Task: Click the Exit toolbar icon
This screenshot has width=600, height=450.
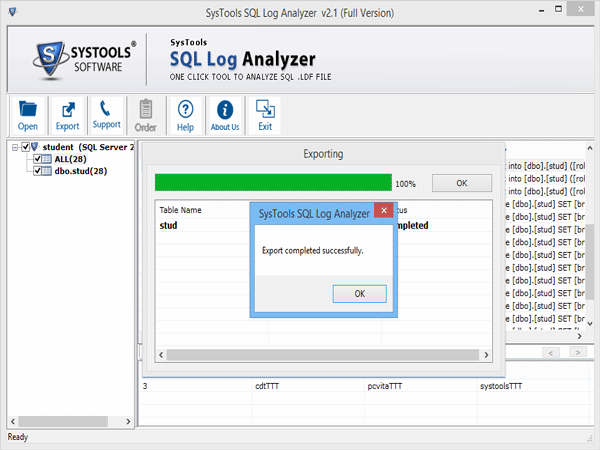Action: tap(265, 115)
